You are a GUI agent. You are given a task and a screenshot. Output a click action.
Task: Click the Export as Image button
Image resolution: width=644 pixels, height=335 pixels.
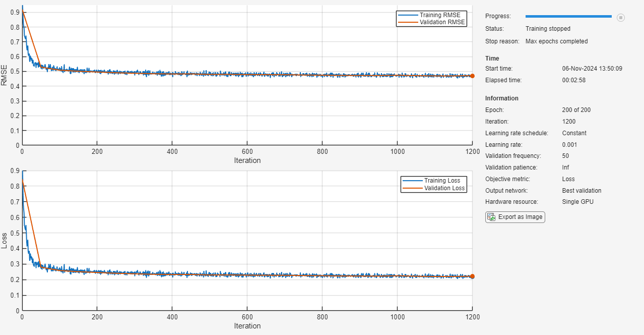pos(515,217)
